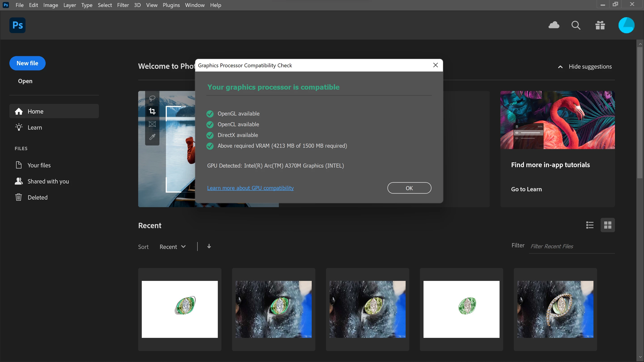Reverse sort order with arrow icon
This screenshot has width=644, height=362.
point(209,246)
